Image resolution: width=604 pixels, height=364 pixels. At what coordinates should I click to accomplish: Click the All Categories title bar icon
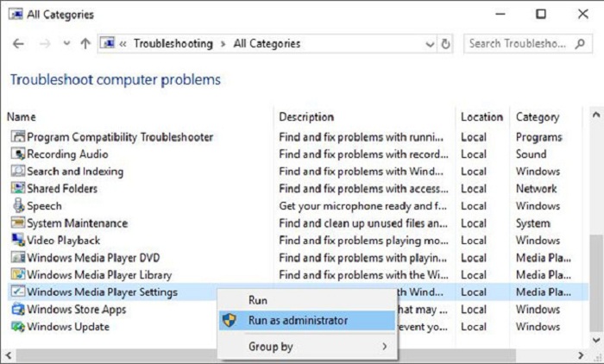tap(16, 15)
